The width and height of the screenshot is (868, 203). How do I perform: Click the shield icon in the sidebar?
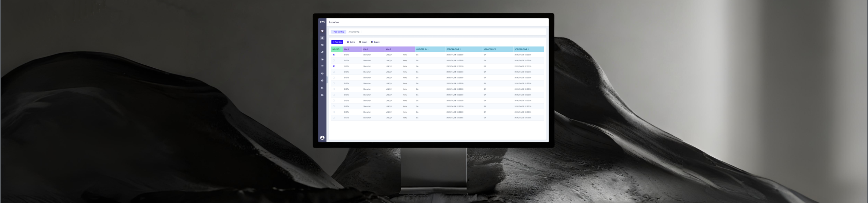(322, 31)
